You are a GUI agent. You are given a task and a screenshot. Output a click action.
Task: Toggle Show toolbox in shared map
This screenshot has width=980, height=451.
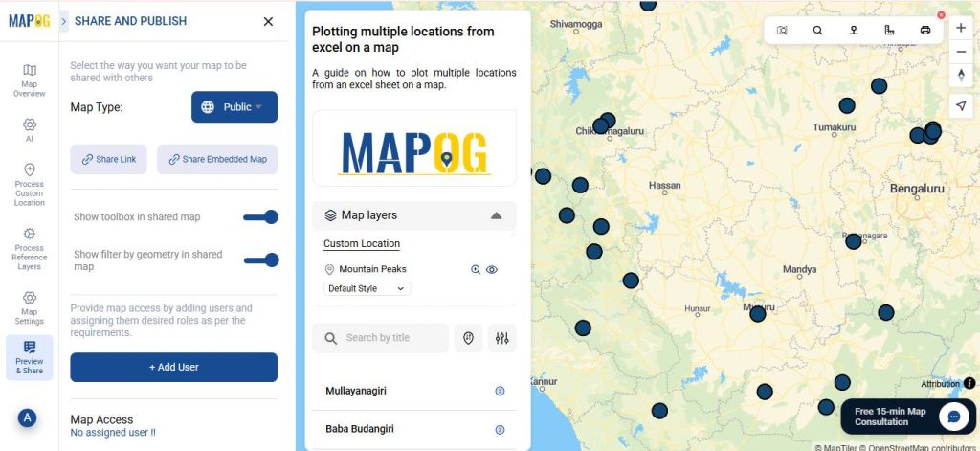(x=260, y=217)
